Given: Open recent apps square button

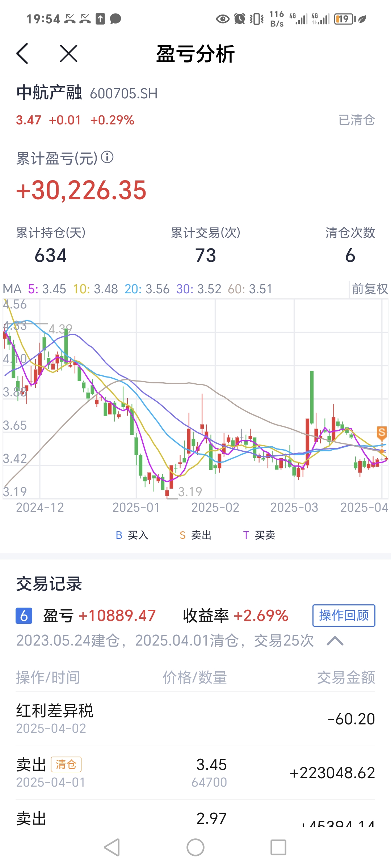Looking at the screenshot, I should pos(278,847).
